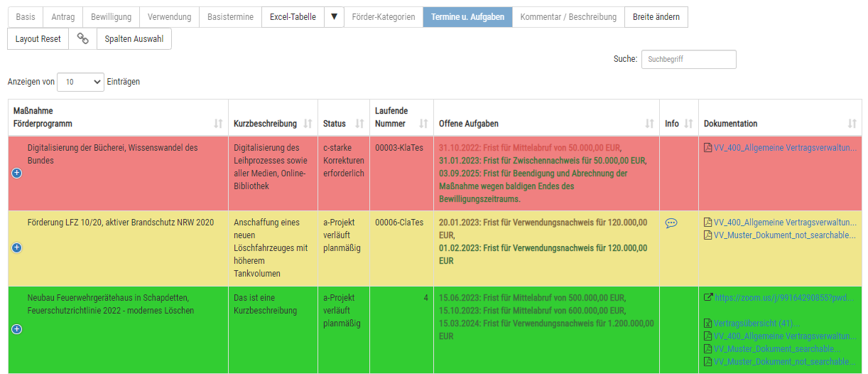Click external link icon beside zoom.us URL

[x=708, y=297]
